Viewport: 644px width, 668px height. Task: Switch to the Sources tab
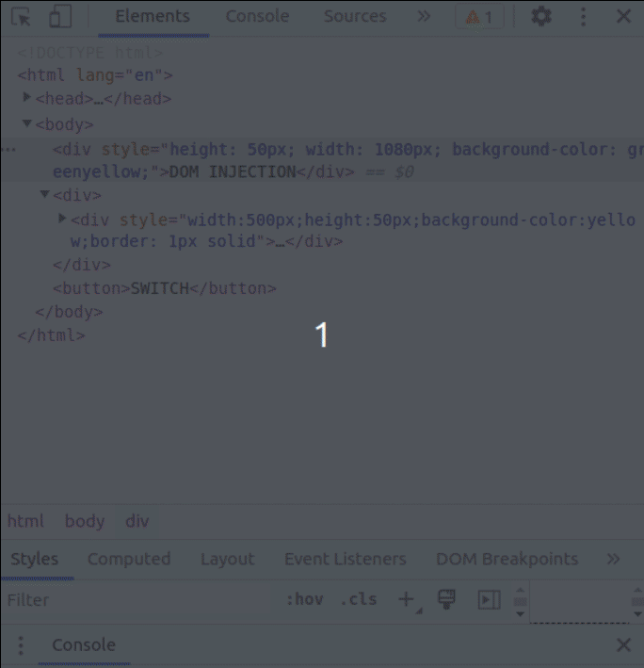[355, 17]
